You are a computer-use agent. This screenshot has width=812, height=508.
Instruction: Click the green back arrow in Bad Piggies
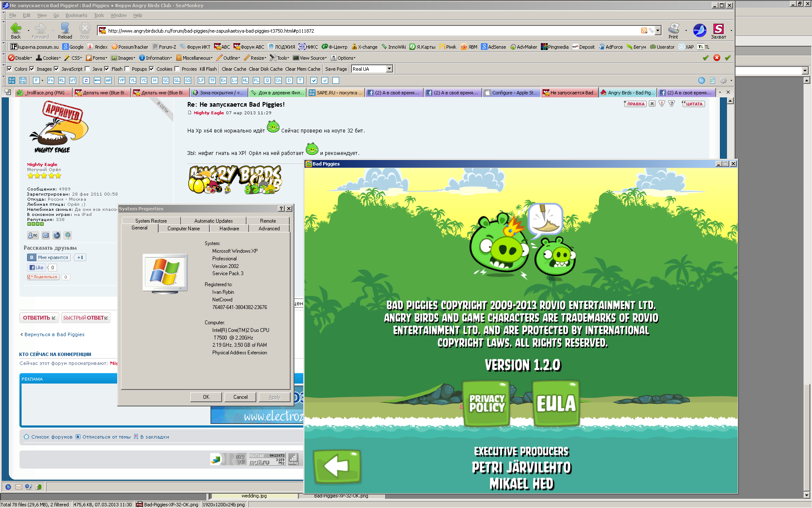coord(337,467)
